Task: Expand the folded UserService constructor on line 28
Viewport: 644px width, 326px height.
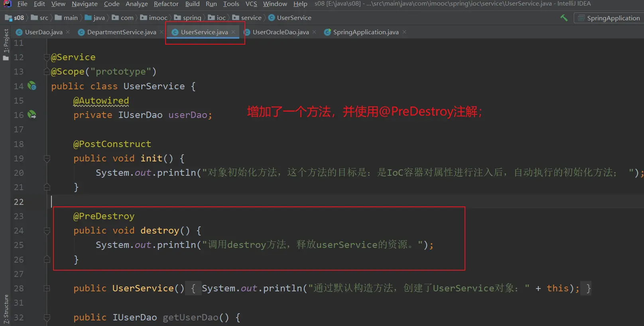Action: [47, 288]
